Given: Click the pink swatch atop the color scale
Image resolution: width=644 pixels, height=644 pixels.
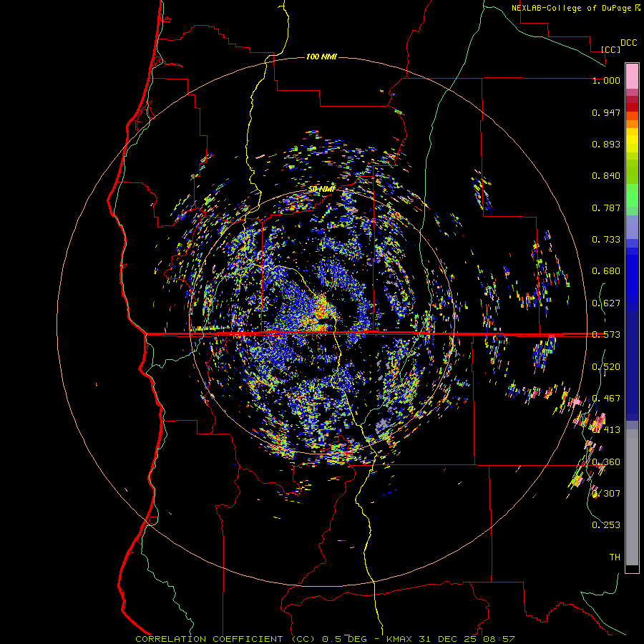Looking at the screenshot, I should 632,76.
